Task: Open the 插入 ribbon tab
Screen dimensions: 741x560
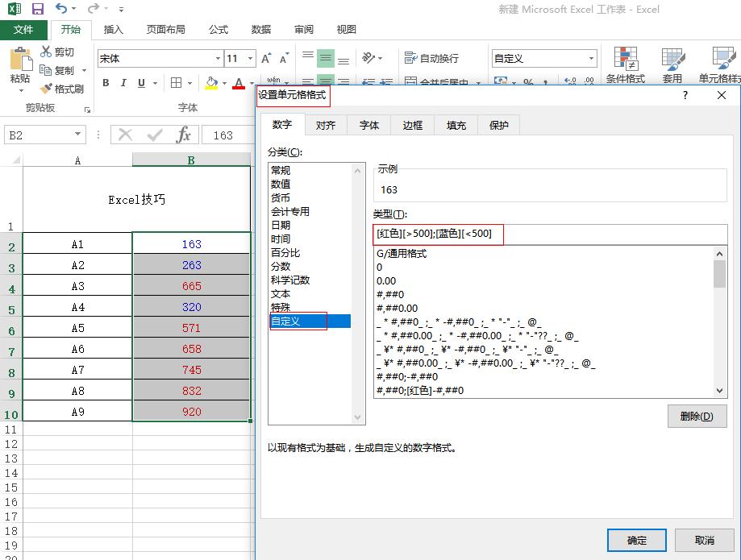Action: [112, 30]
